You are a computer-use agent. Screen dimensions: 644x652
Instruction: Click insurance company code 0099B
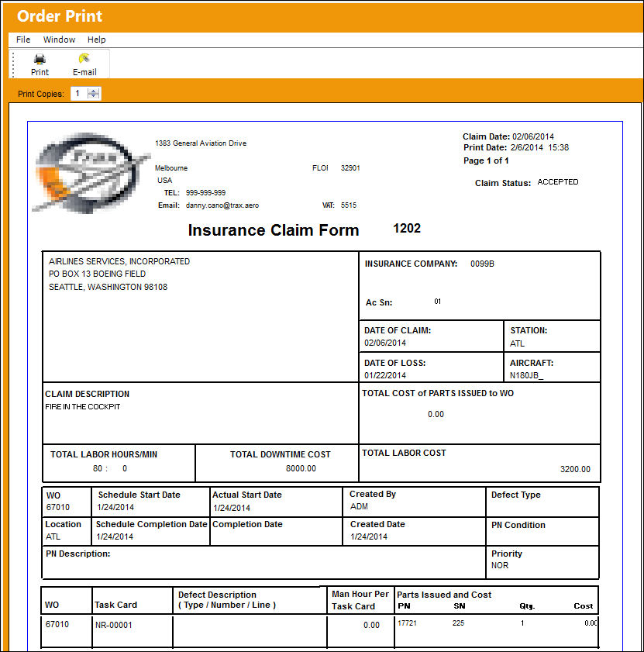(x=482, y=264)
